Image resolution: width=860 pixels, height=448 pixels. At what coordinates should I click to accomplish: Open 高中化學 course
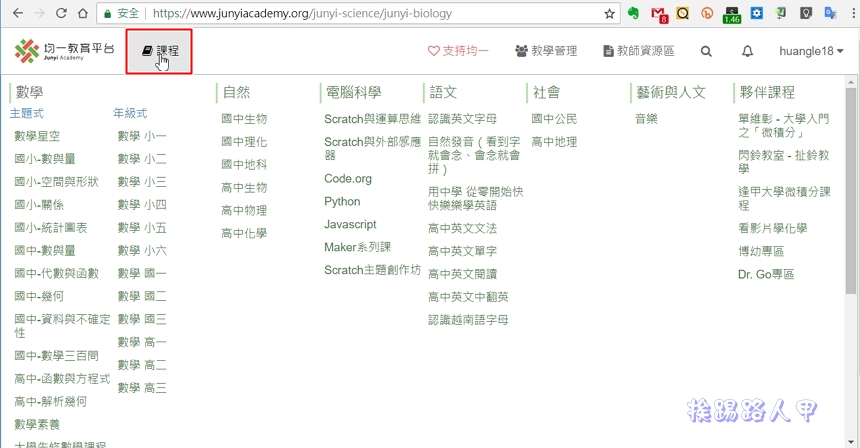[x=244, y=234]
